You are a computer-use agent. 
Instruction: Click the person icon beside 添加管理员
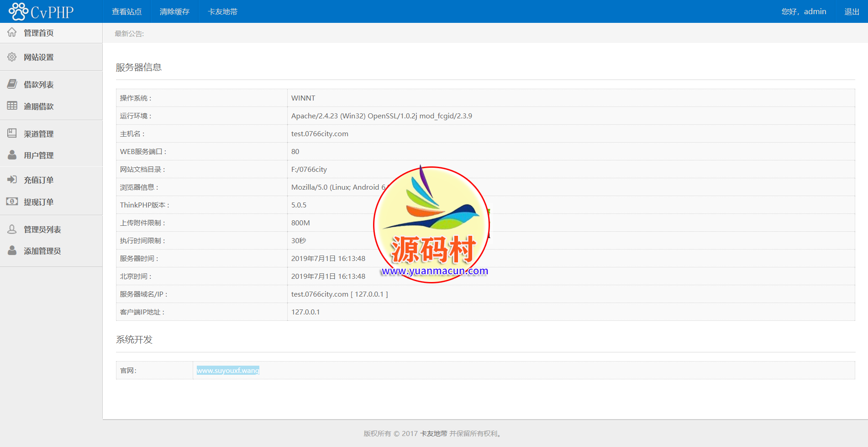pyautogui.click(x=12, y=251)
